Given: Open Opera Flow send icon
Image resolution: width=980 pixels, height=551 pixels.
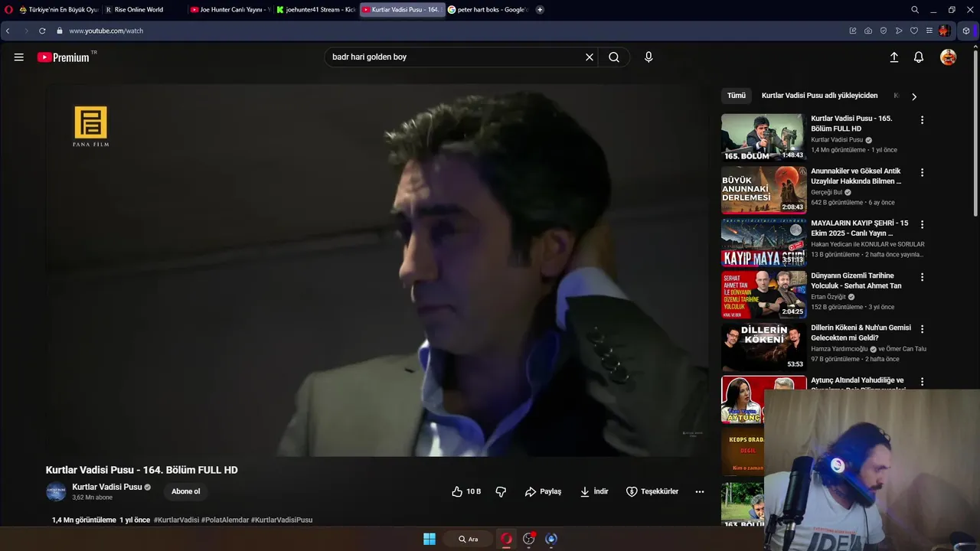Looking at the screenshot, I should pyautogui.click(x=899, y=31).
